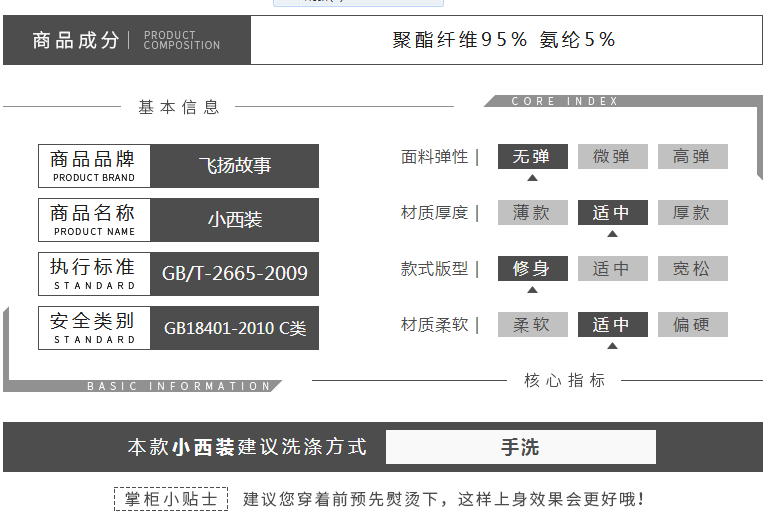Choose 薄款 for material thickness
The image size is (769, 523).
(x=533, y=213)
